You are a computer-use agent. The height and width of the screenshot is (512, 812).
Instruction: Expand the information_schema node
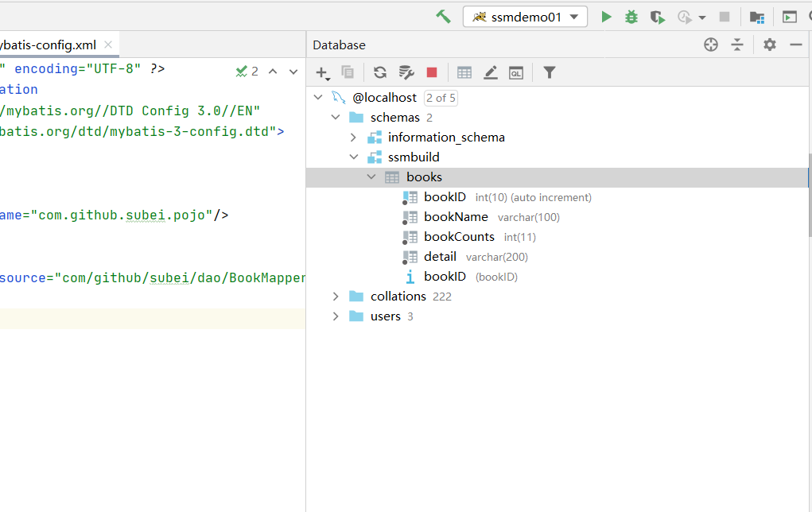[x=354, y=138]
